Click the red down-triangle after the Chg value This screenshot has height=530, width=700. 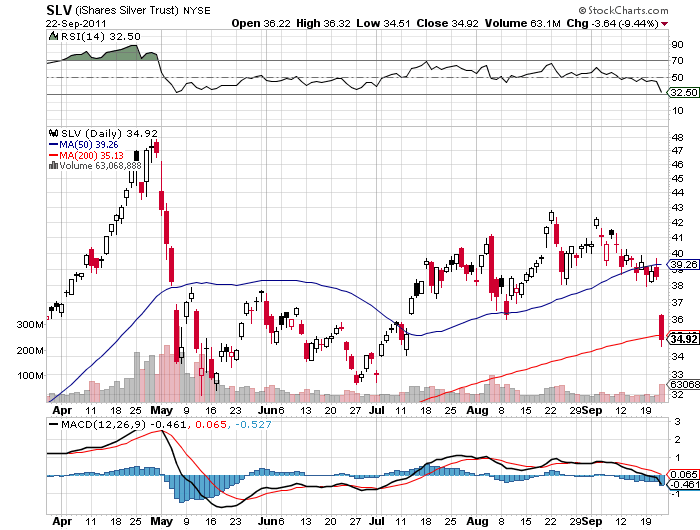pos(665,24)
